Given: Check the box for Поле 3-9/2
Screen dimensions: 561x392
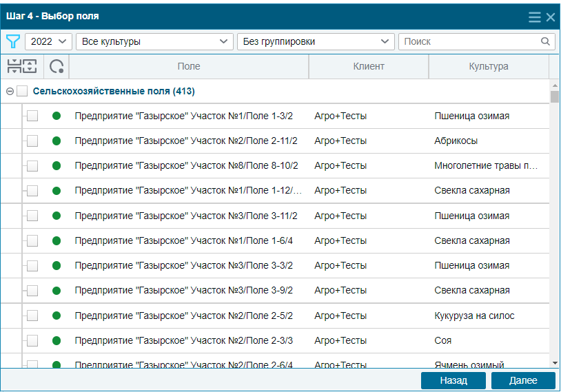Looking at the screenshot, I should (32, 291).
